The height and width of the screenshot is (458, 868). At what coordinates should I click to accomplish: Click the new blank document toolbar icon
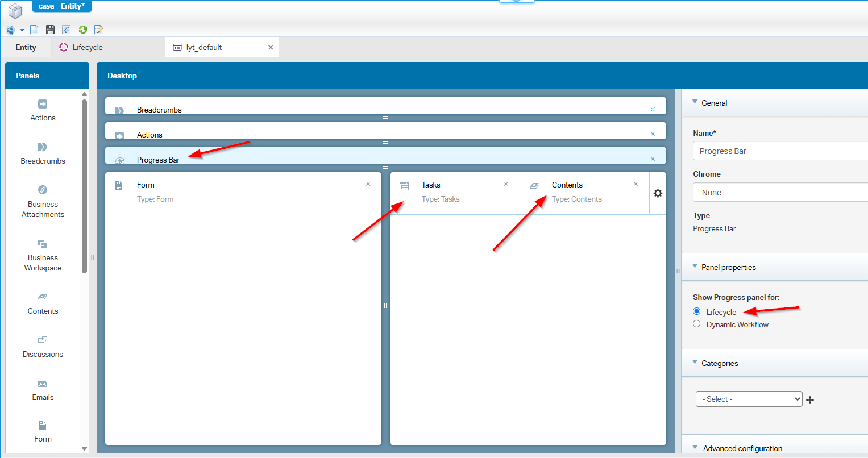pyautogui.click(x=34, y=30)
